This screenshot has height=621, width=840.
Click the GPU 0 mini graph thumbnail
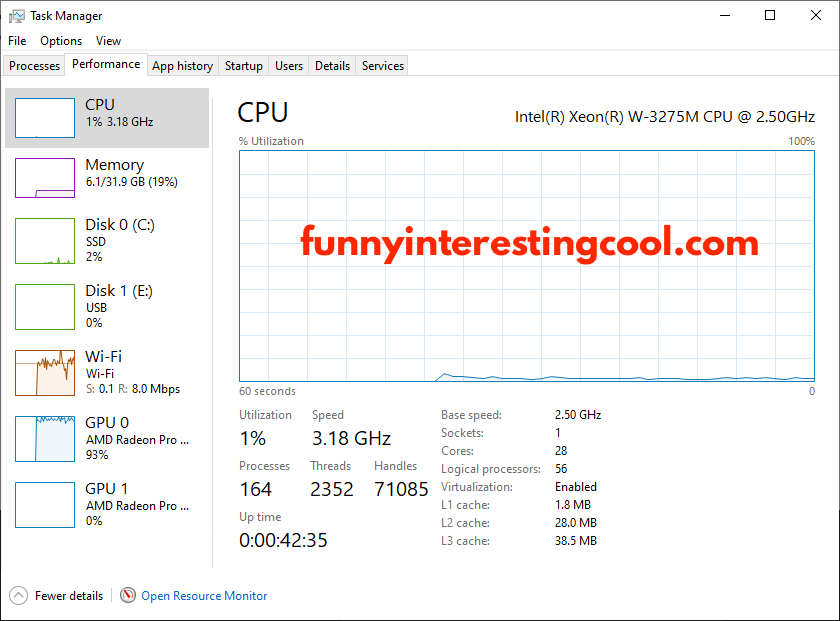point(45,439)
